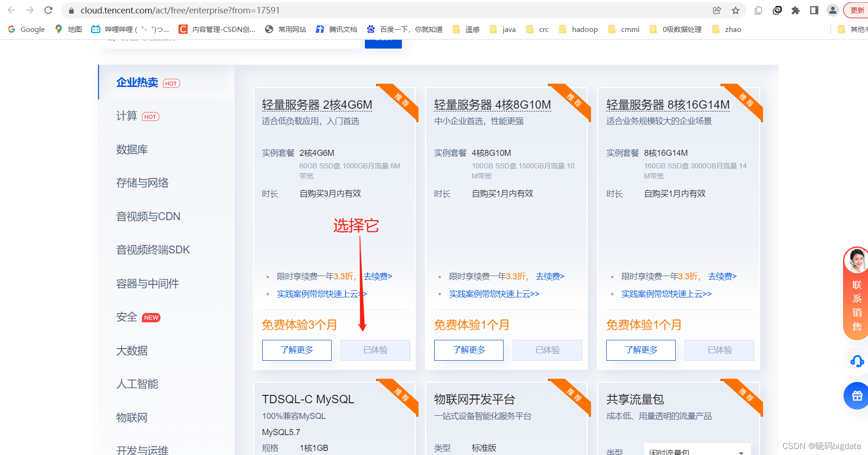Open the 地图 bookmark

pyautogui.click(x=68, y=29)
